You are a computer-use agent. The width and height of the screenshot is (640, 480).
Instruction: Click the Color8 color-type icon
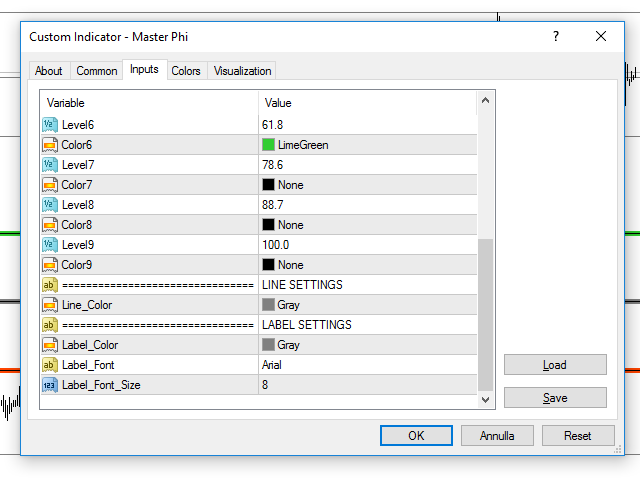coord(50,225)
